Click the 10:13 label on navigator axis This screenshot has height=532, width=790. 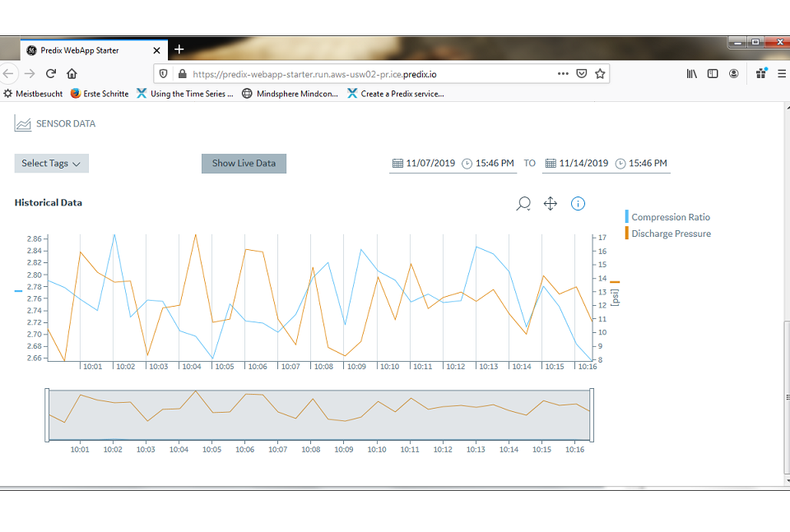476,450
